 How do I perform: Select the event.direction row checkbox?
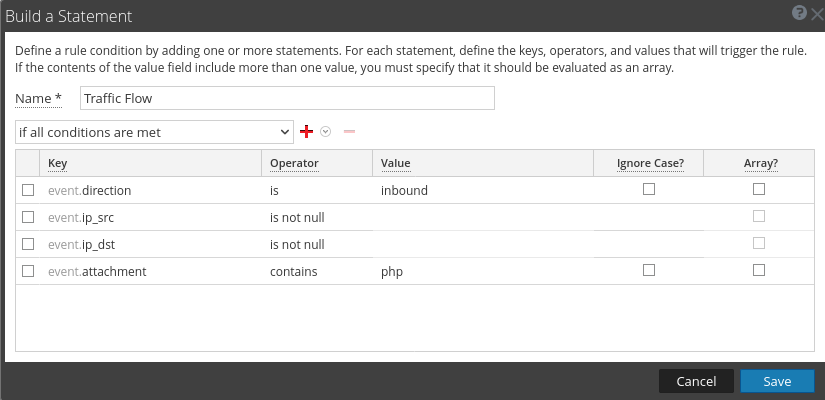pos(28,189)
